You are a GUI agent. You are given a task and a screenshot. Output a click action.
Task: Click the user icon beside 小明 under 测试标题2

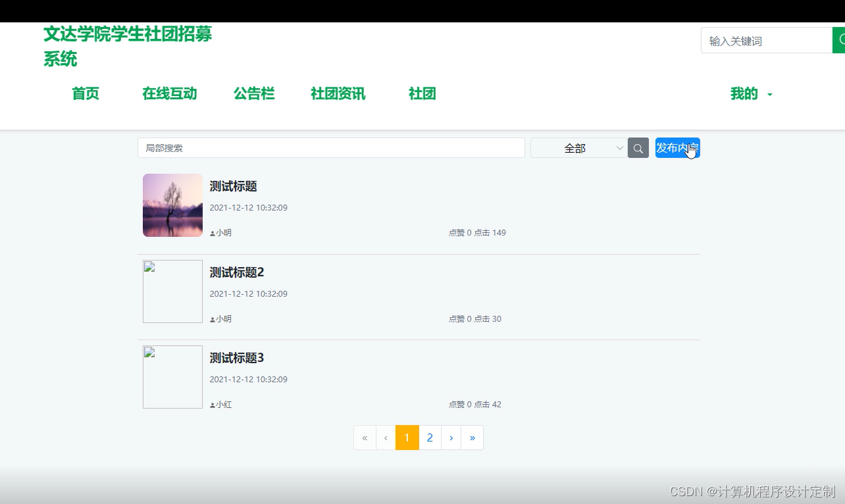click(x=213, y=319)
